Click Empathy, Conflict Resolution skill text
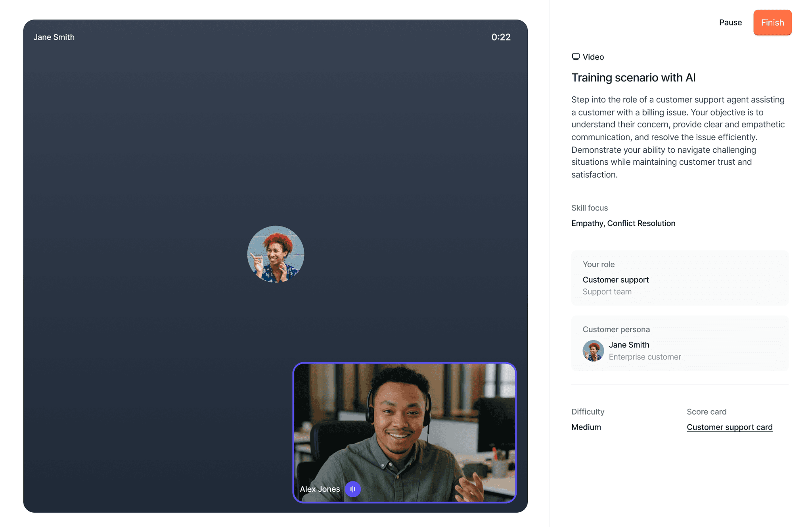 point(623,223)
